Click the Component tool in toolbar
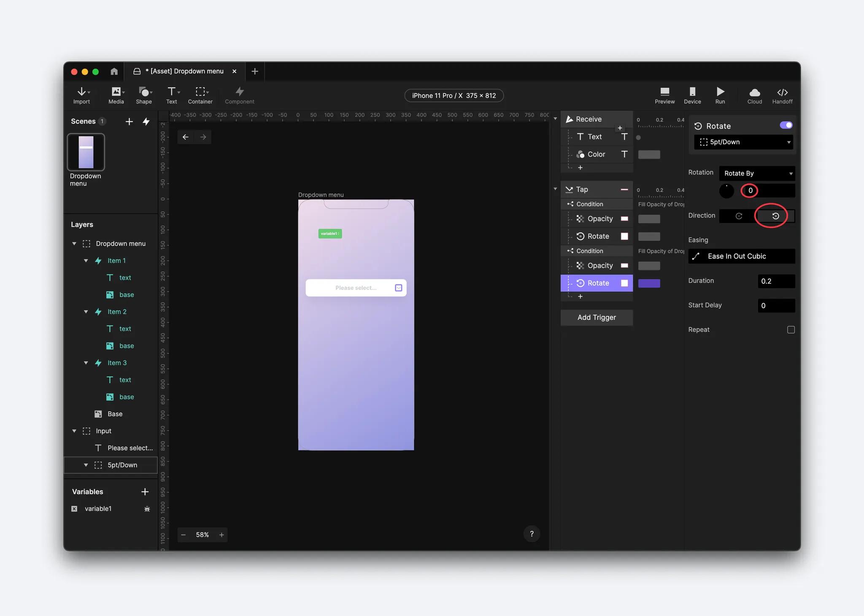 click(239, 95)
